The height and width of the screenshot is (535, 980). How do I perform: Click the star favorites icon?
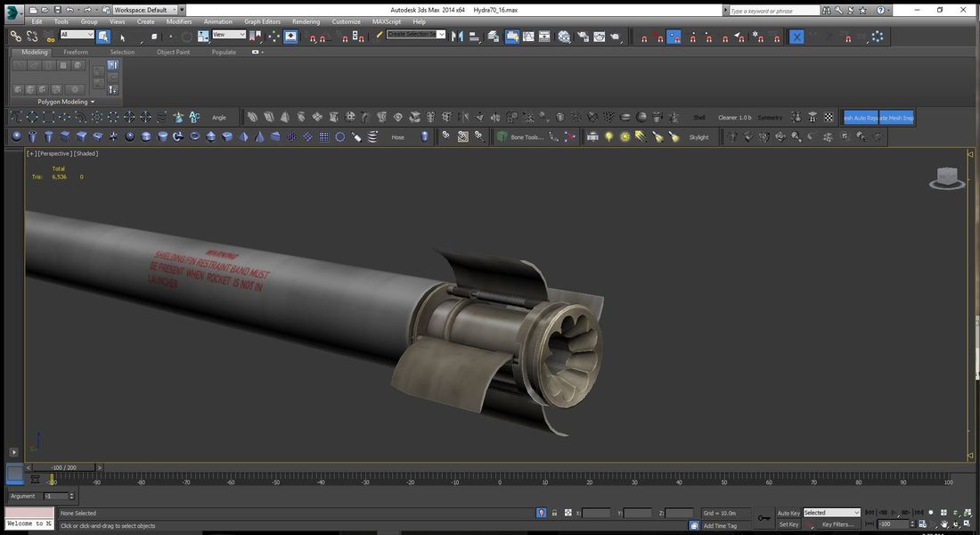click(863, 10)
